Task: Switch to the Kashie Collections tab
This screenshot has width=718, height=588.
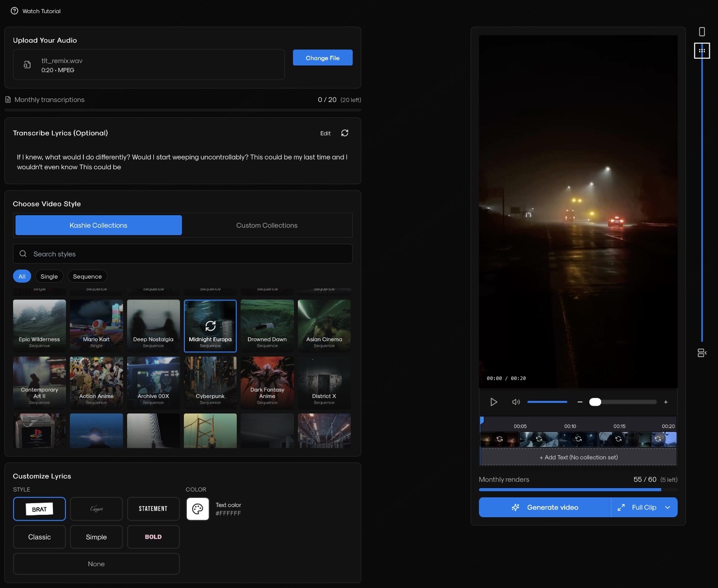Action: coord(98,225)
